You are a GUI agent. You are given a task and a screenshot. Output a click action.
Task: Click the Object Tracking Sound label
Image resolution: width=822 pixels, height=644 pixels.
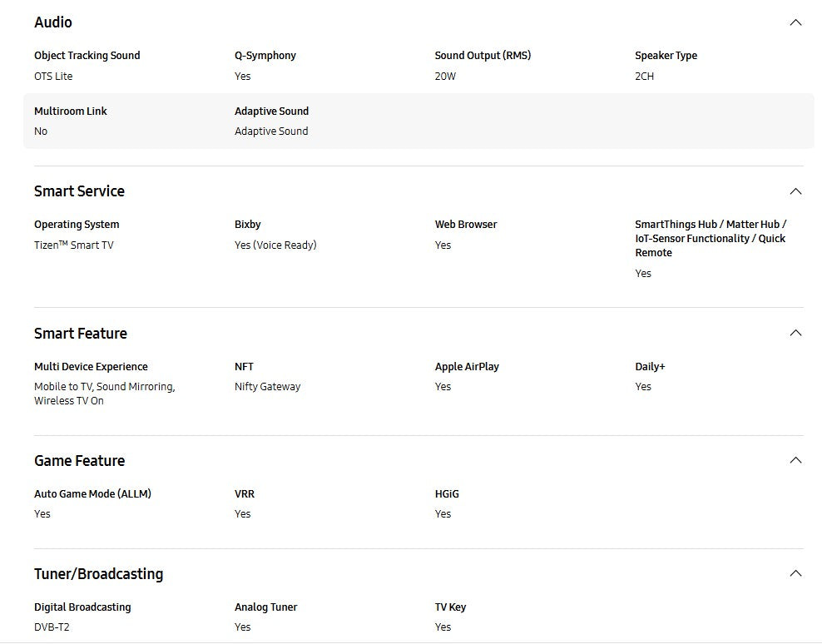(87, 56)
